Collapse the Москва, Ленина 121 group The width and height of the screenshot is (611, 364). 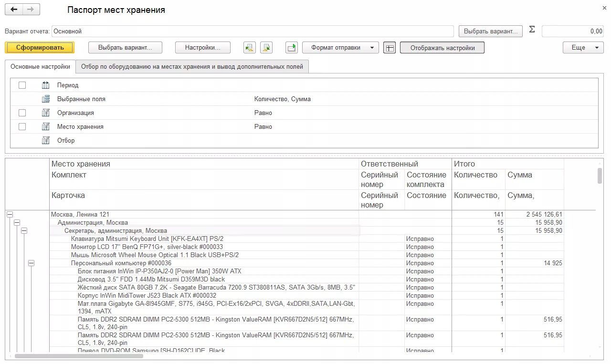tap(10, 215)
